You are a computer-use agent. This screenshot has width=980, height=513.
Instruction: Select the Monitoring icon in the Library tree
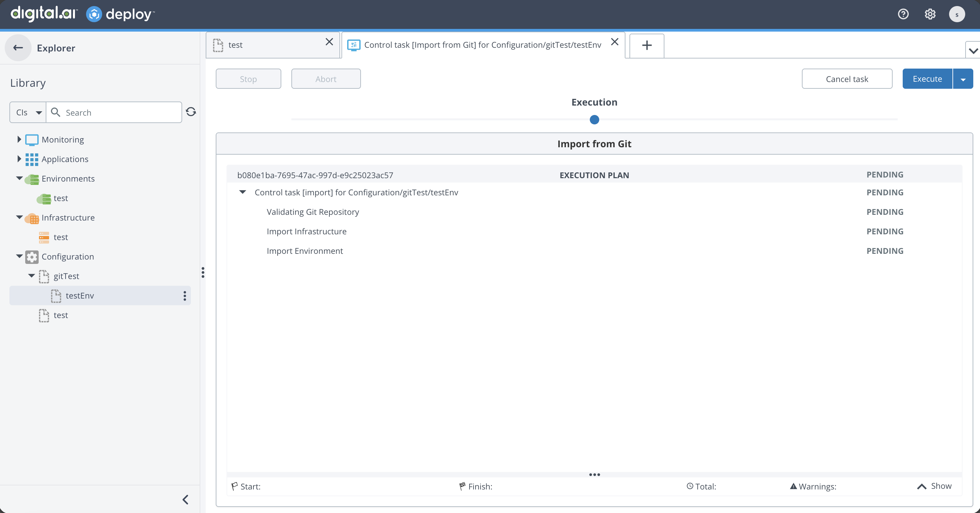(x=32, y=139)
